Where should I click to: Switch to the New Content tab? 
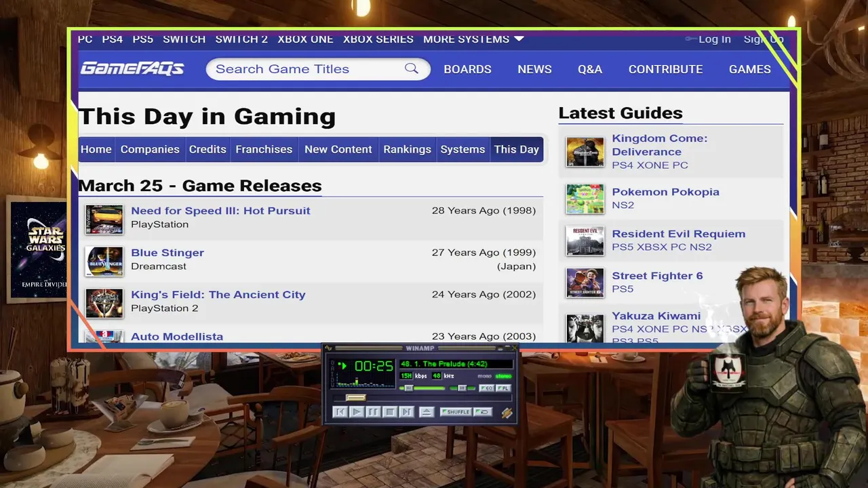338,149
